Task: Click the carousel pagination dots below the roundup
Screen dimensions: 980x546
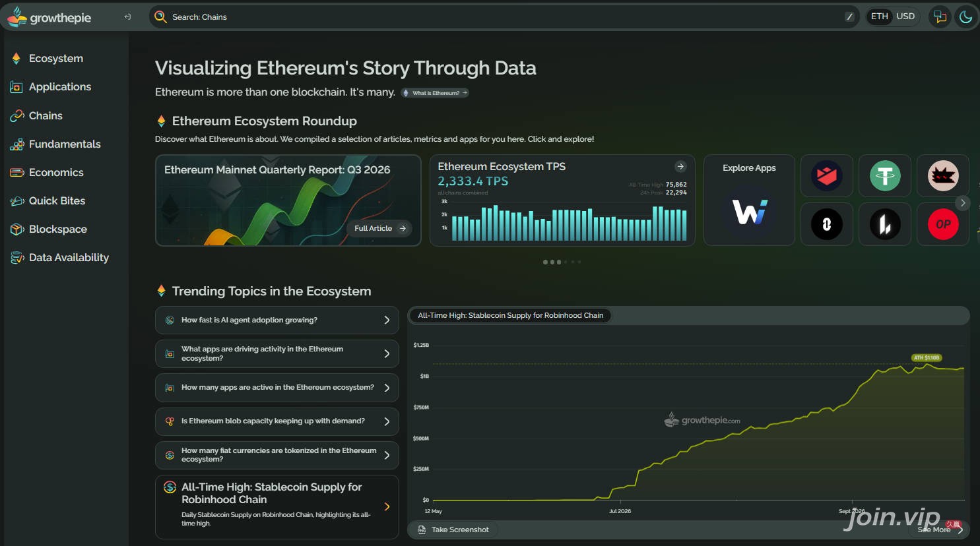Action: (562, 262)
